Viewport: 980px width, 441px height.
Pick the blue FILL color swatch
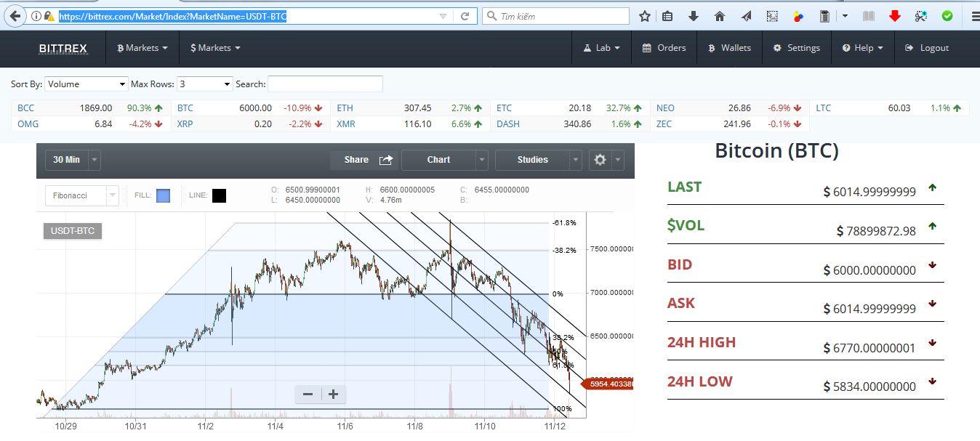tap(163, 195)
